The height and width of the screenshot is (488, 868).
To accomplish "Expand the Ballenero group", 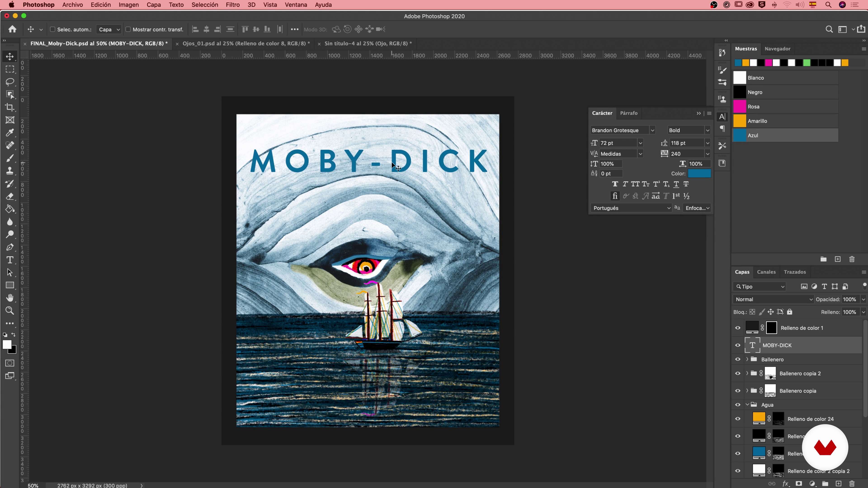I will pos(747,359).
